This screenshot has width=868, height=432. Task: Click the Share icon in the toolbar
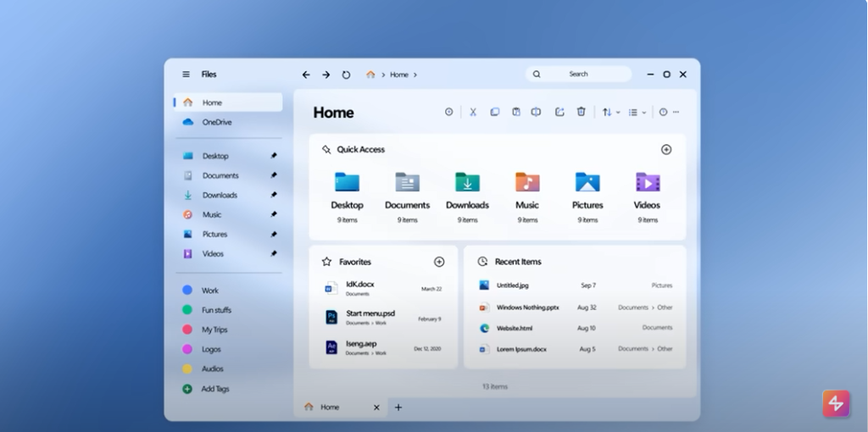pos(559,112)
